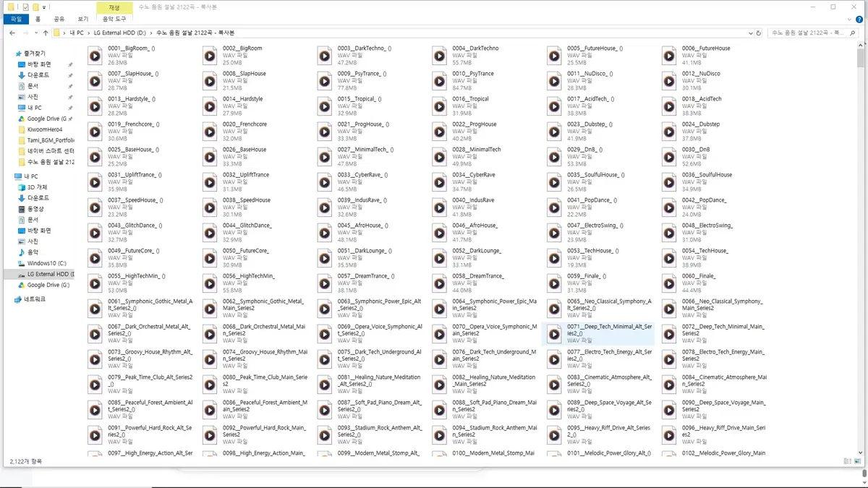
Task: Expand the ribbon using the chevron
Action: tap(849, 20)
